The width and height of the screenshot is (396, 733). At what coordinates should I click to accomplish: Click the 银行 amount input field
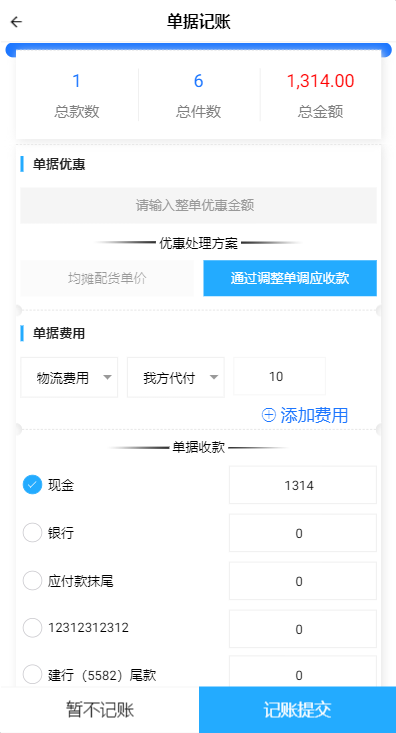coord(303,533)
